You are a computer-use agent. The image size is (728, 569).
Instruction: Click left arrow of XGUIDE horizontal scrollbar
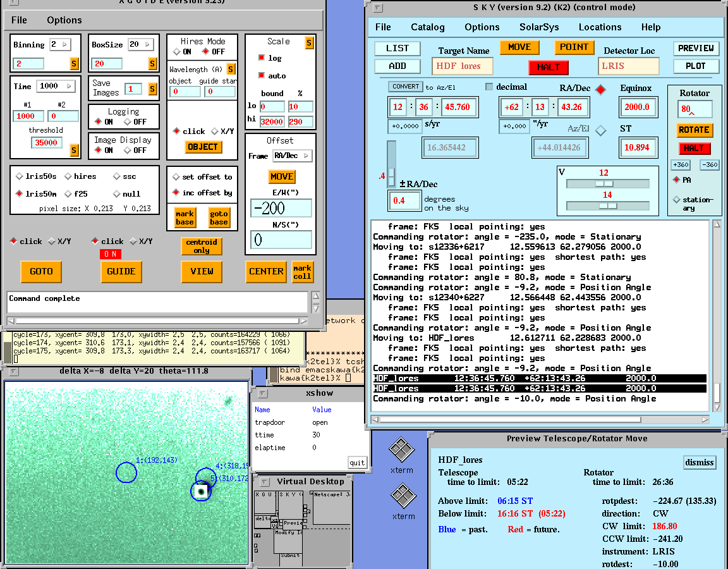11,321
